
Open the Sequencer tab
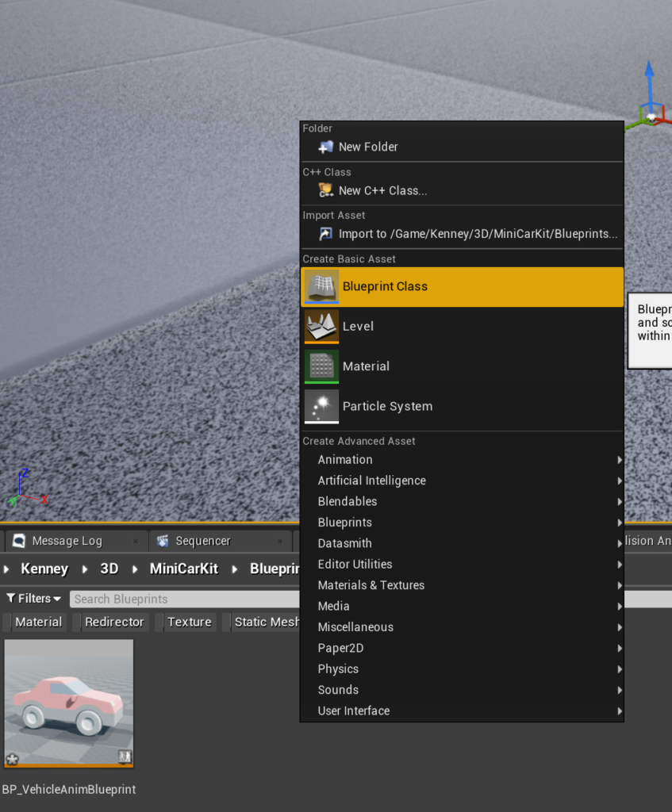pos(202,541)
